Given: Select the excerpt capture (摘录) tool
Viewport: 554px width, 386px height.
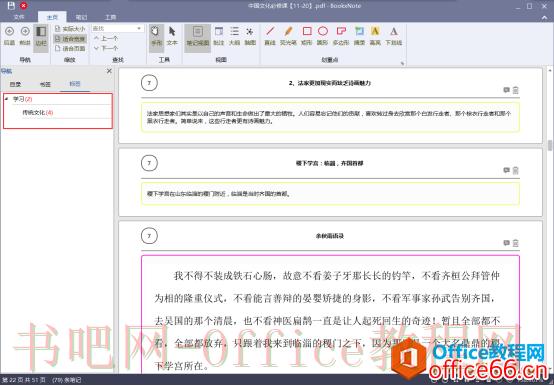Looking at the screenshot, I should (x=359, y=36).
